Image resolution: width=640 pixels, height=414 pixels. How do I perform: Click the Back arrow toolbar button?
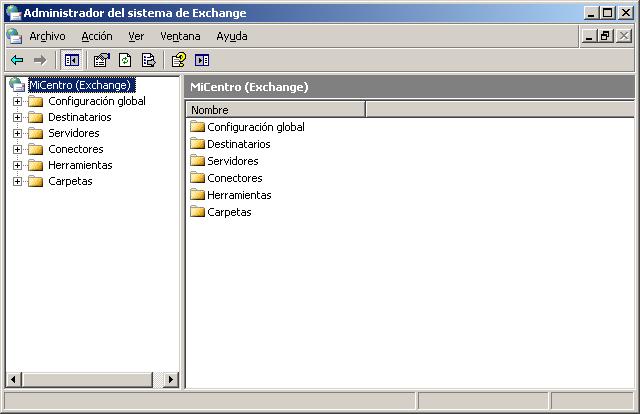17,60
